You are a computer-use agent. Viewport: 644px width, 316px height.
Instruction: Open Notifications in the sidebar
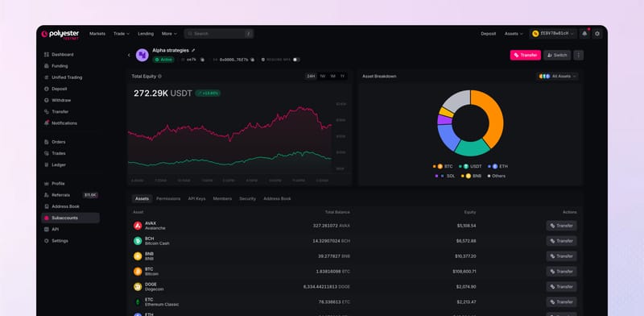[x=70, y=123]
